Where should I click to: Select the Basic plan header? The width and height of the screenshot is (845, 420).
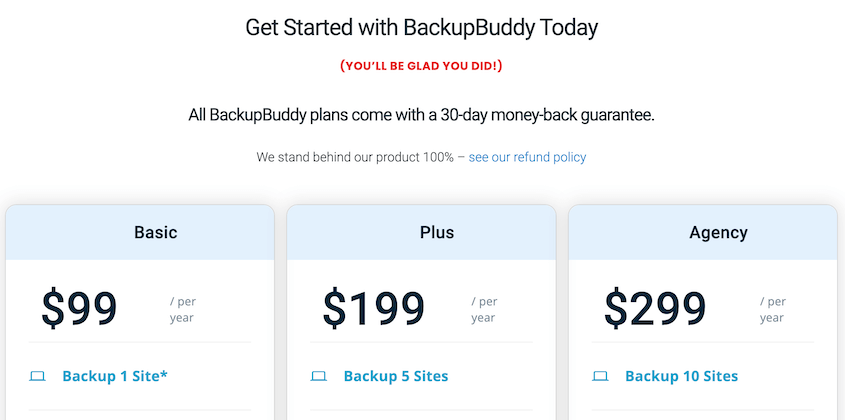(x=140, y=232)
